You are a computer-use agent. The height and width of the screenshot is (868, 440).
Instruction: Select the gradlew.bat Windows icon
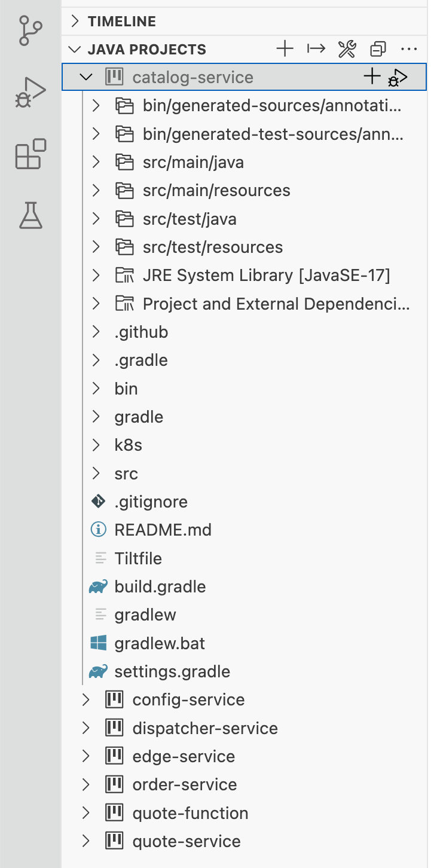[97, 643]
